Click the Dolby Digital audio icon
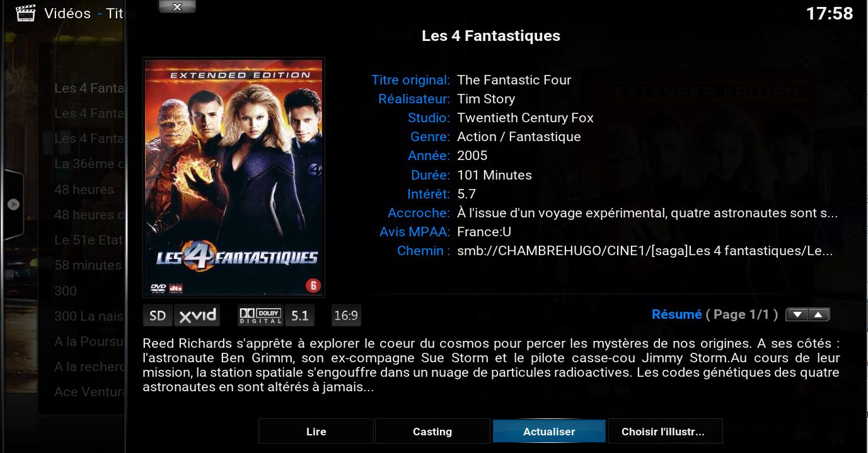 (x=260, y=316)
